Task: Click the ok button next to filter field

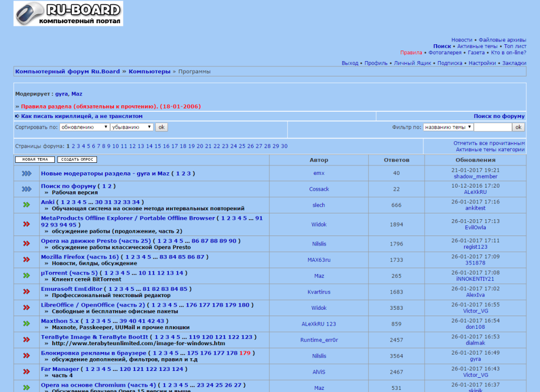Action: (518, 127)
